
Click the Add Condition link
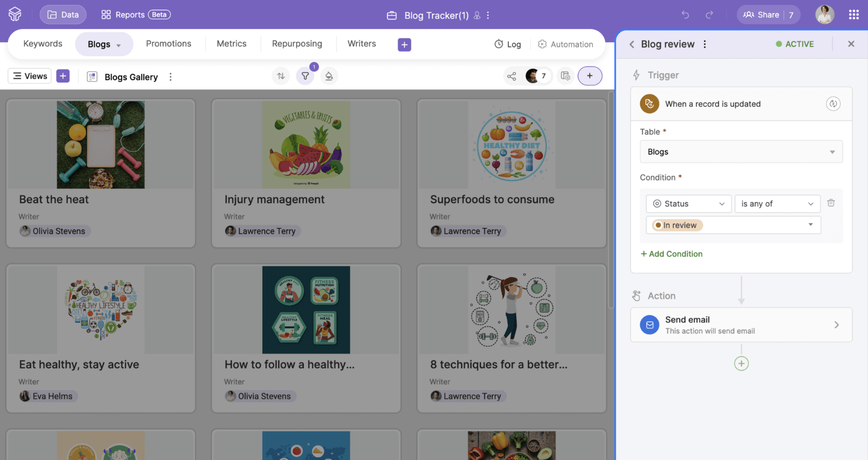click(671, 254)
